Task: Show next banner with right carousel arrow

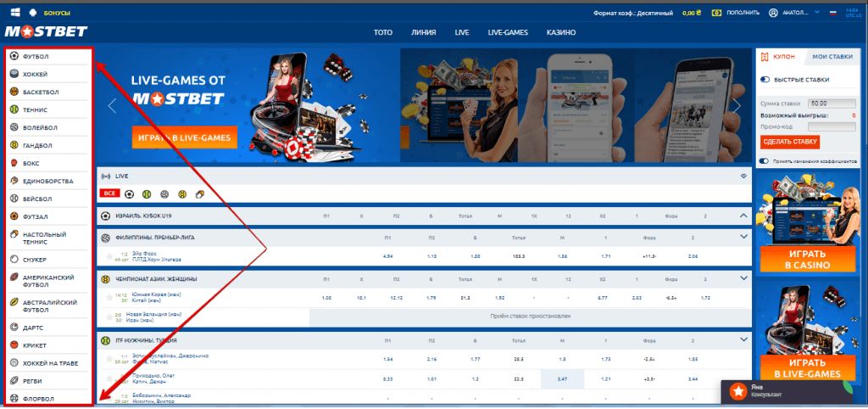Action: (737, 104)
